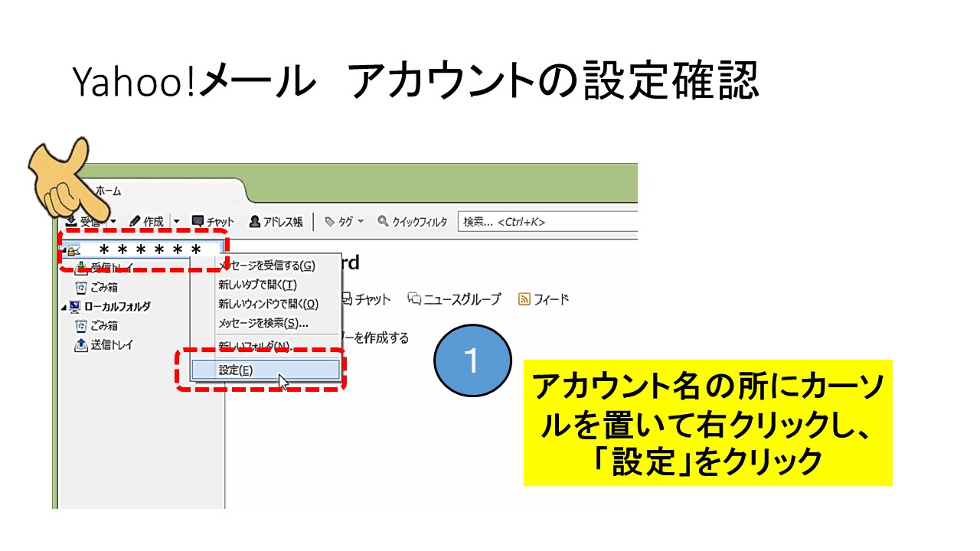Click the orange フィード RSS icon
The height and width of the screenshot is (551, 980).
(524, 299)
